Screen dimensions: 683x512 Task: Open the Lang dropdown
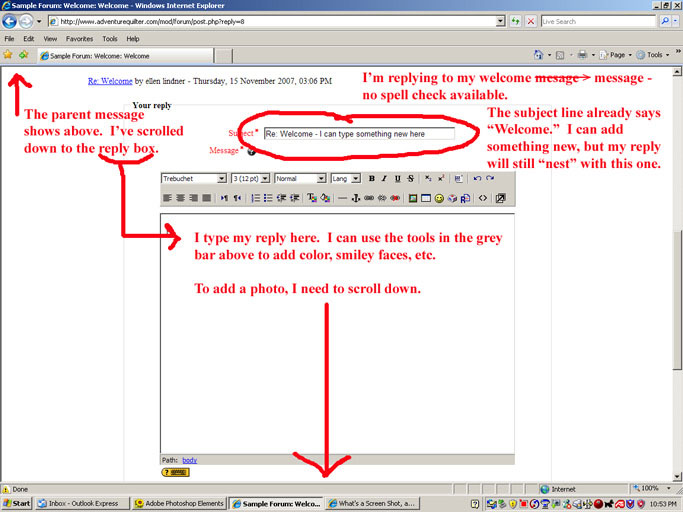tap(356, 179)
